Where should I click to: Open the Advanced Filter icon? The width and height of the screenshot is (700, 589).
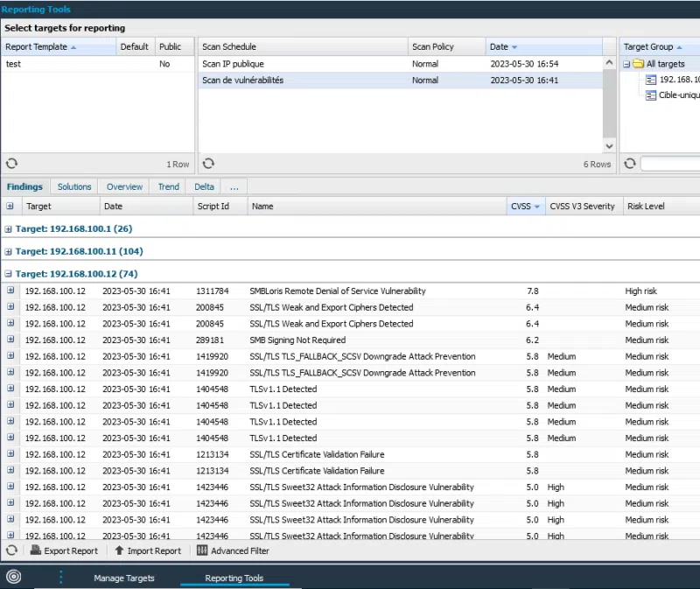[202, 550]
